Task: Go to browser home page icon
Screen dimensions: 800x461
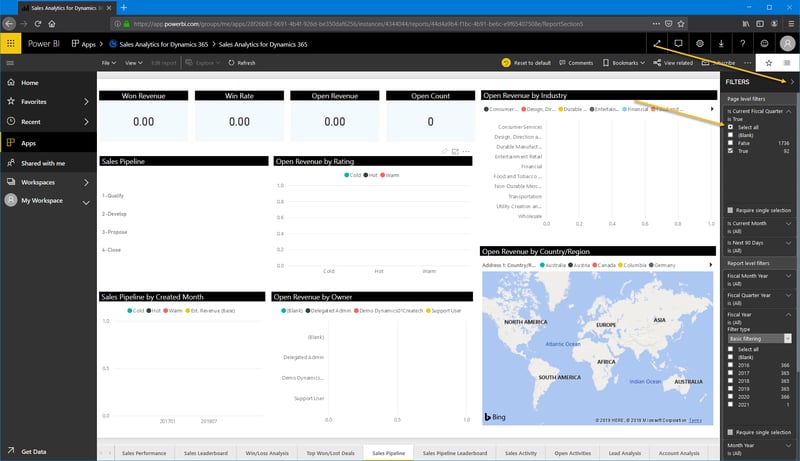Action: [52, 23]
